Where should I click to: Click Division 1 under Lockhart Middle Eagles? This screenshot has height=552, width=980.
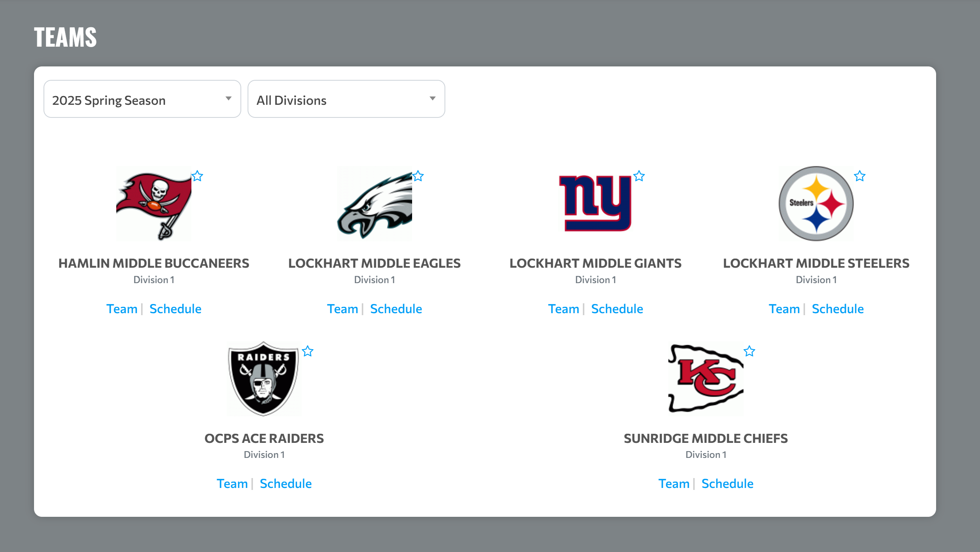[375, 280]
